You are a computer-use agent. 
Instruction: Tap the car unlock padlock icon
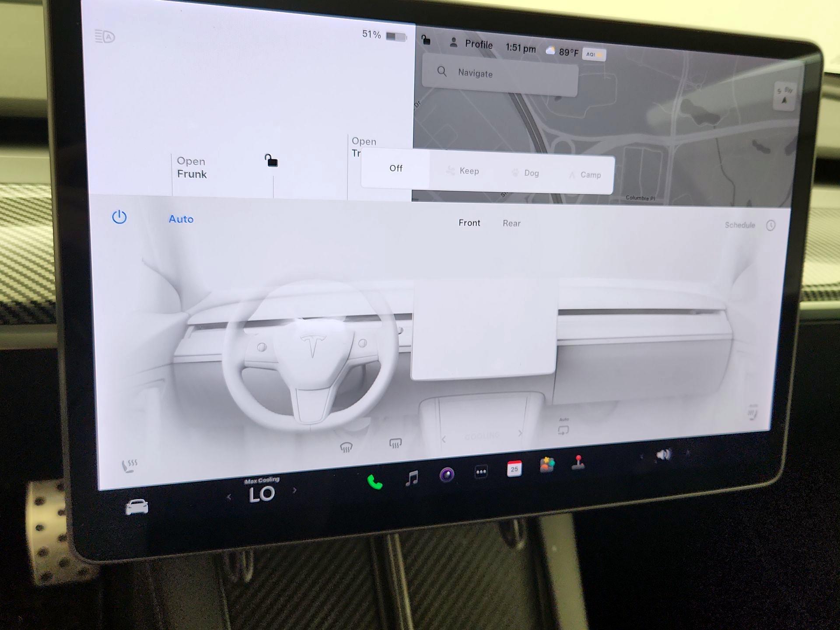(271, 161)
